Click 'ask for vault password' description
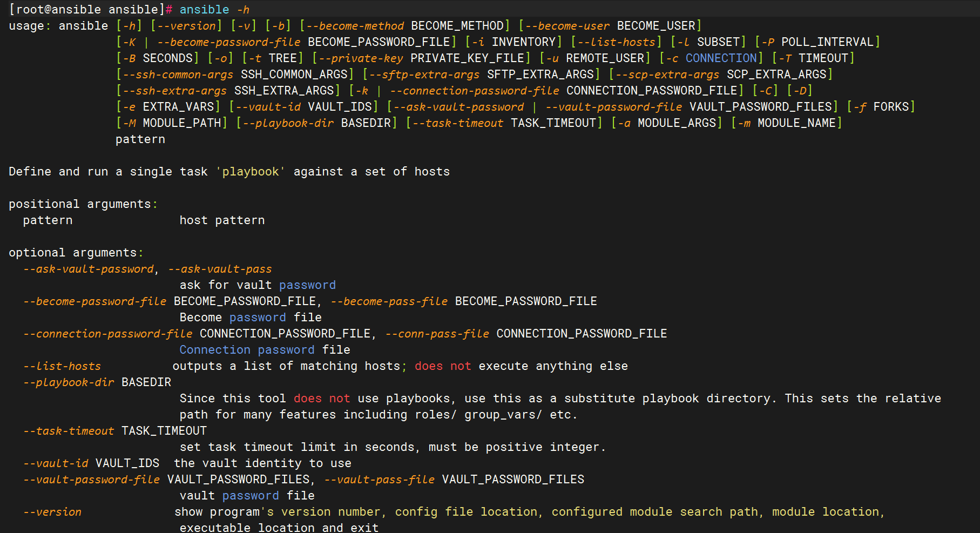 click(258, 285)
